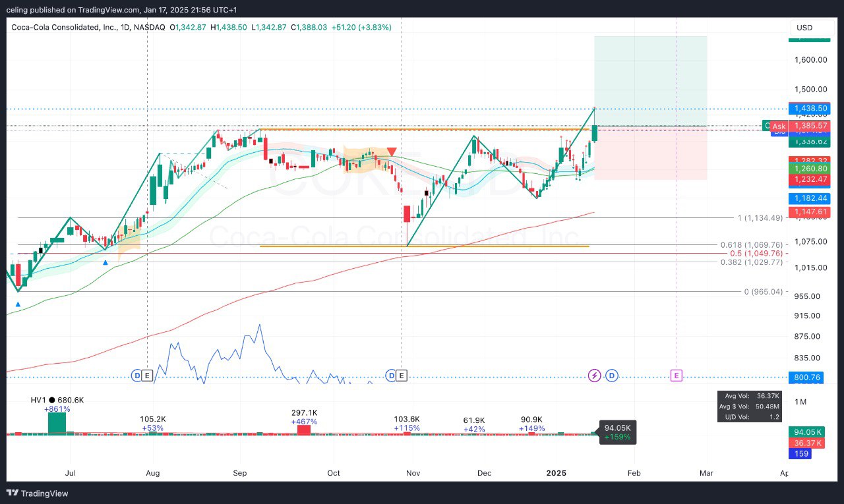Click the D dividend marker near late July
The image size is (844, 504).
click(137, 376)
